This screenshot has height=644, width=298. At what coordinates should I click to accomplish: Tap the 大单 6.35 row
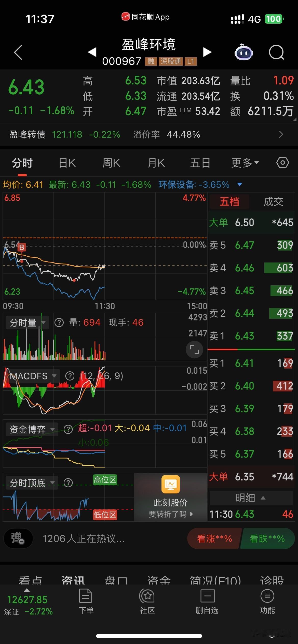click(251, 477)
